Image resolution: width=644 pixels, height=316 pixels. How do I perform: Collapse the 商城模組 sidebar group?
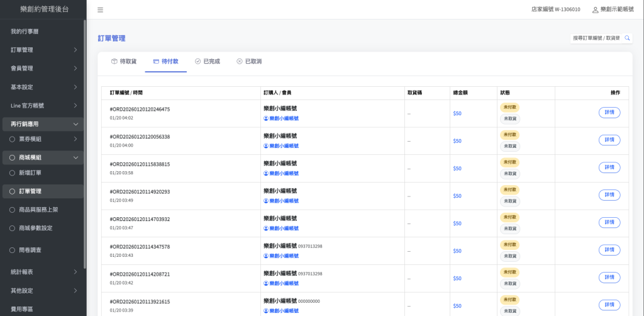pos(75,157)
